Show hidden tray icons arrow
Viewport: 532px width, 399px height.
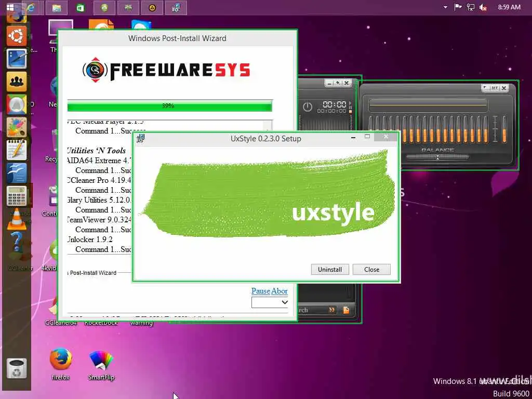445,7
